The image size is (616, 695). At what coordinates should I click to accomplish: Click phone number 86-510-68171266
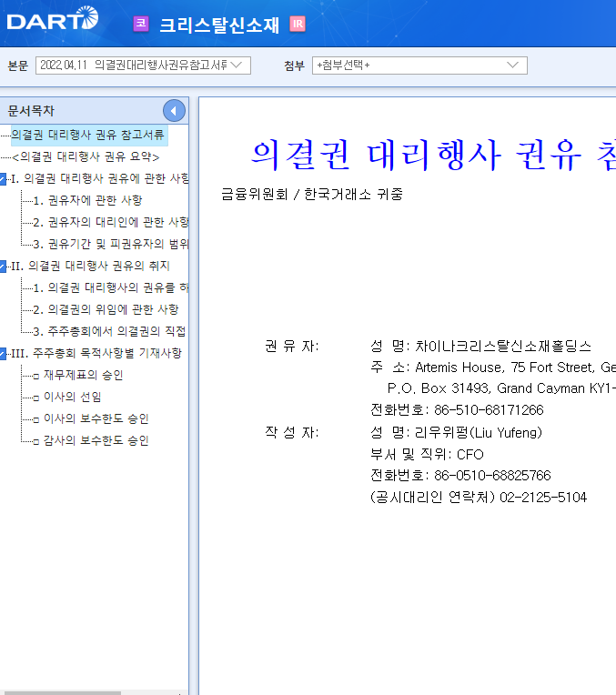[x=489, y=410]
